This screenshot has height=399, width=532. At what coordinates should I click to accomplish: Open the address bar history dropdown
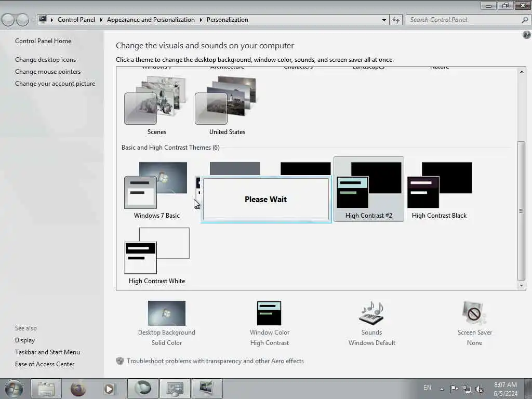tap(384, 20)
